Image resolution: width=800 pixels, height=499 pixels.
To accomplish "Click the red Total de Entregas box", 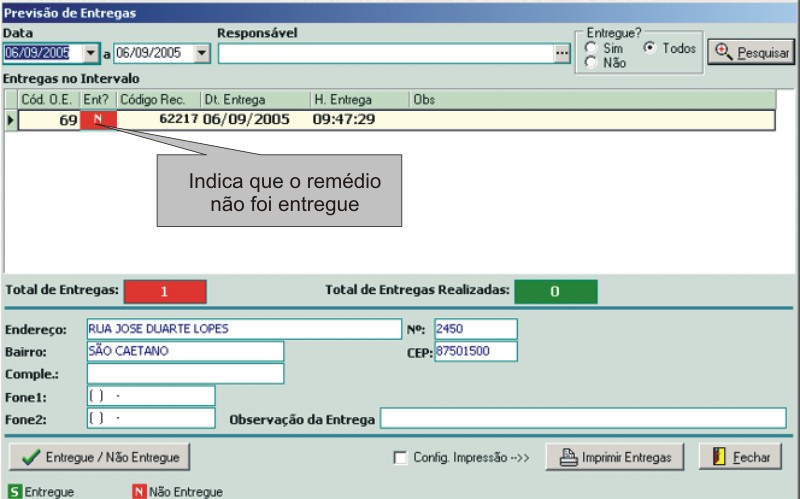I will [165, 291].
